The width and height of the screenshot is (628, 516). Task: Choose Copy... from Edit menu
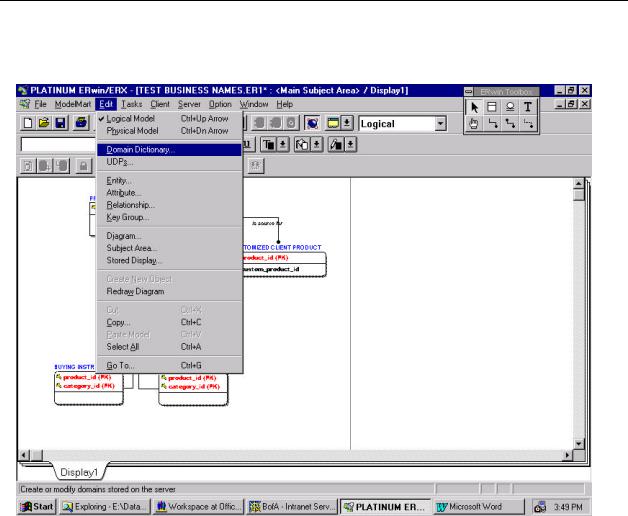coord(169,322)
